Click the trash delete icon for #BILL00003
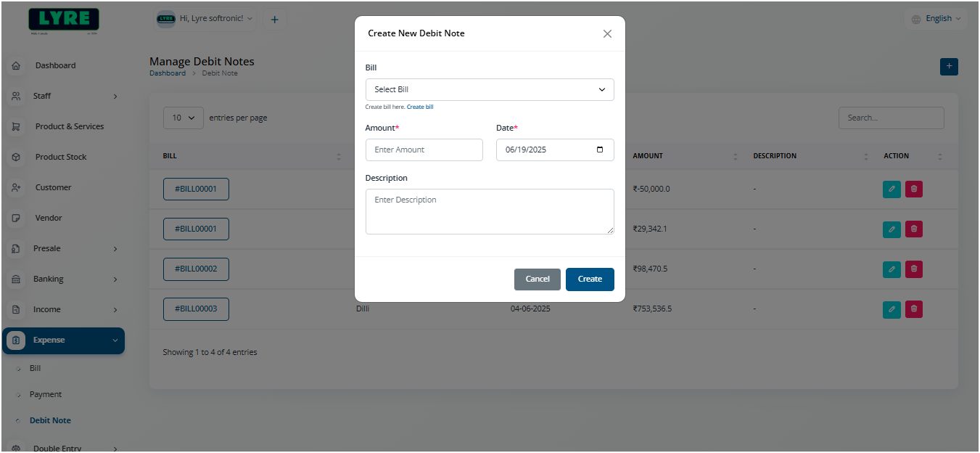Viewport: 980px width, 453px height. [913, 309]
